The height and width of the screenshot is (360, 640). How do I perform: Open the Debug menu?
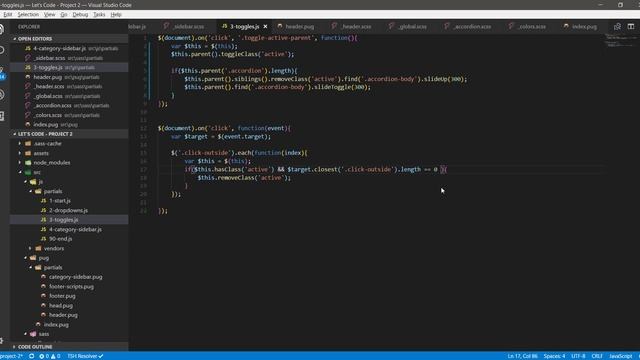click(x=80, y=14)
